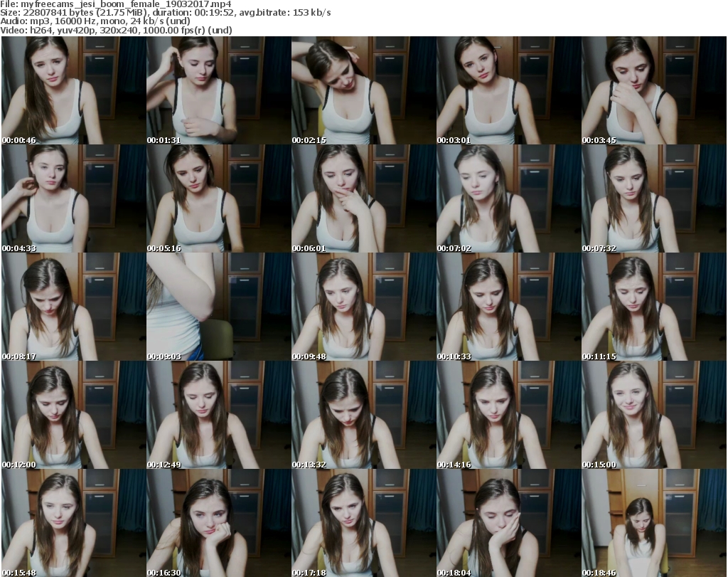
Task: Open the frame timestamped 00:18:04
Action: tap(508, 523)
